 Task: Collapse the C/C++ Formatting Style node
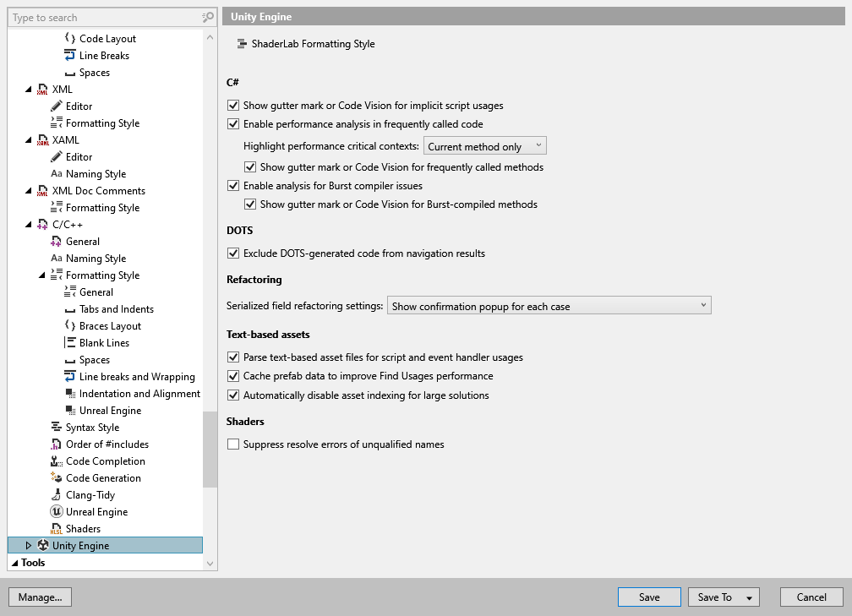41,275
